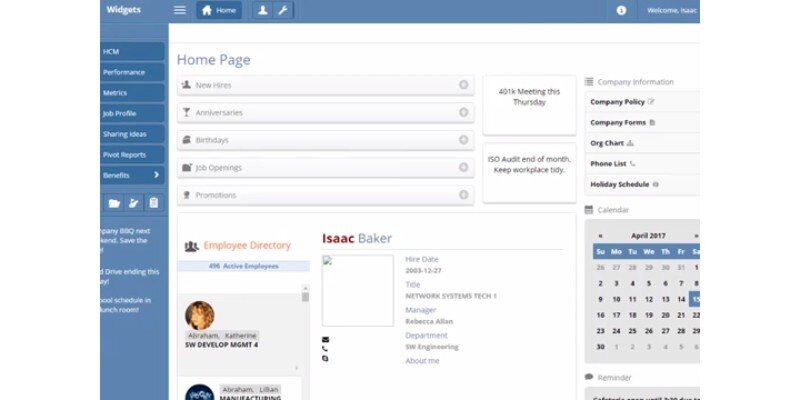Click the info notification icon
Image resolution: width=800 pixels, height=400 pixels.
[x=621, y=10]
